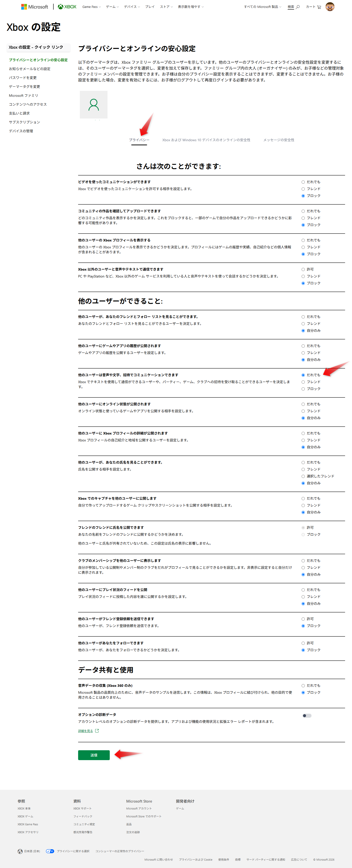The width and height of the screenshot is (352, 868).
Task: Expand the デバイス menu
Action: pyautogui.click(x=132, y=7)
